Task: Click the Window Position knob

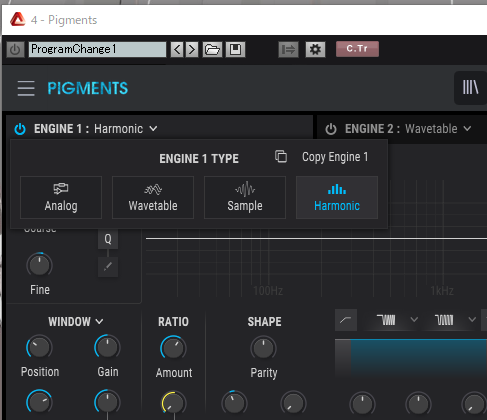Action: 39,347
